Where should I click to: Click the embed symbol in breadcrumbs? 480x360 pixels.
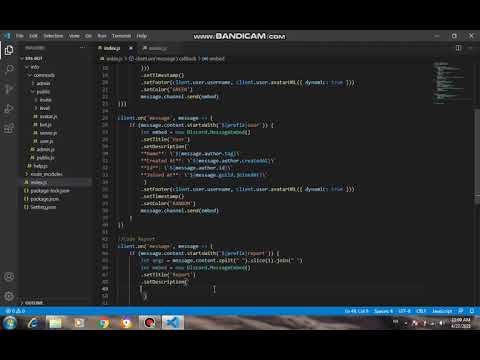pos(213,59)
